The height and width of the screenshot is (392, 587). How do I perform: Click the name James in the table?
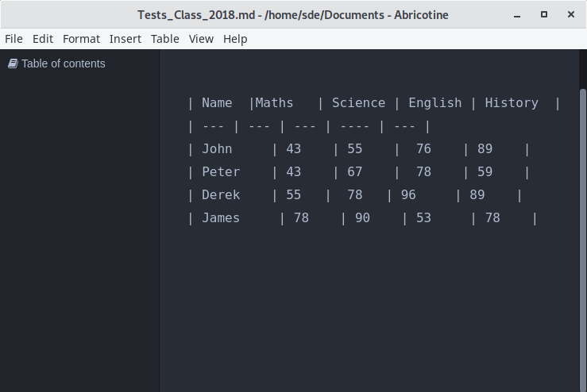click(221, 218)
